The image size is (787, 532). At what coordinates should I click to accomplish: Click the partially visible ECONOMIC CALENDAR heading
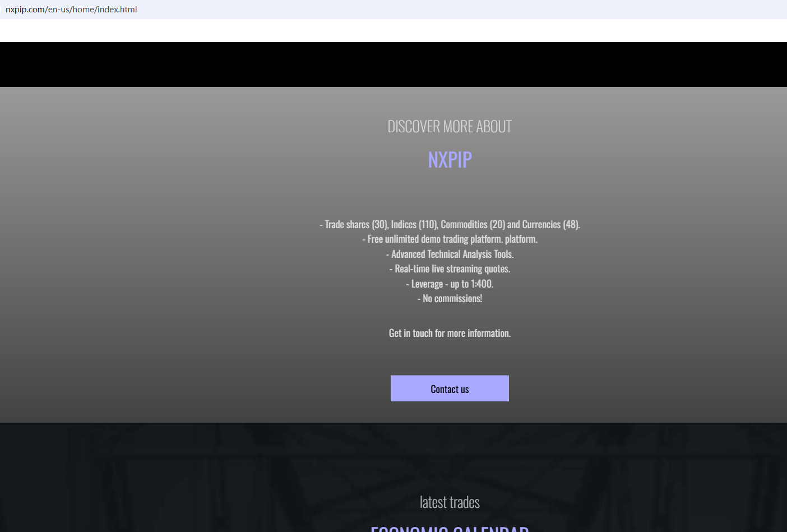pyautogui.click(x=450, y=528)
